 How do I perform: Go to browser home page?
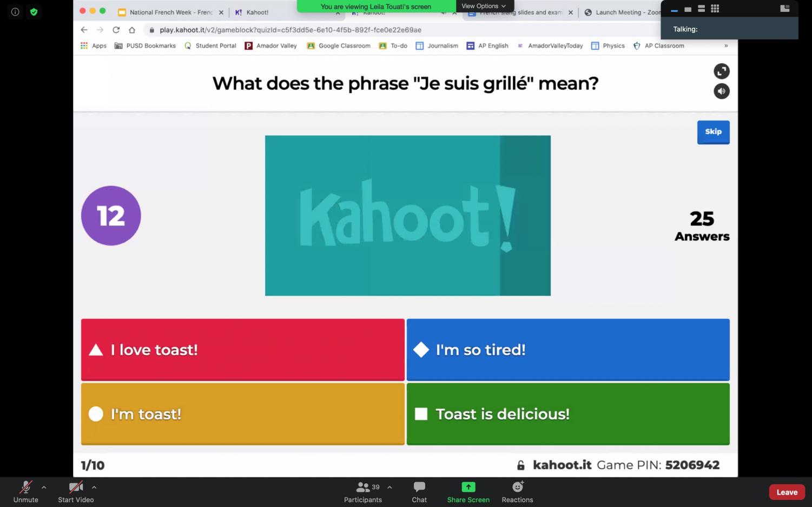[132, 30]
